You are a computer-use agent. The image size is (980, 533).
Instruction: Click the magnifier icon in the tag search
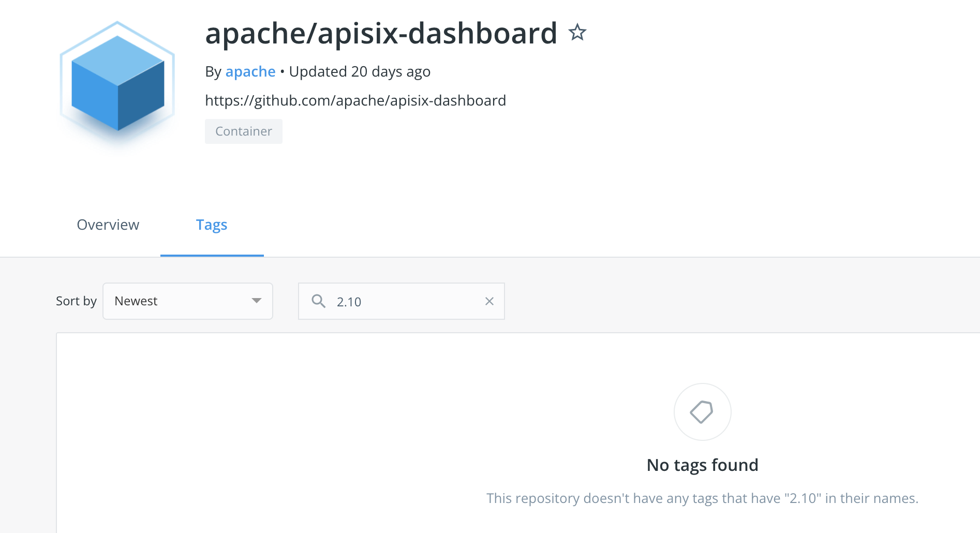pos(319,301)
